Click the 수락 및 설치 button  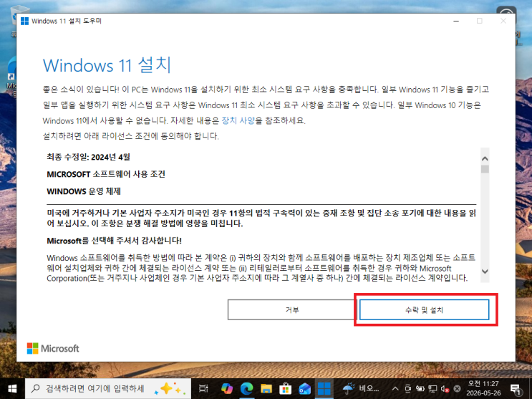pos(424,309)
